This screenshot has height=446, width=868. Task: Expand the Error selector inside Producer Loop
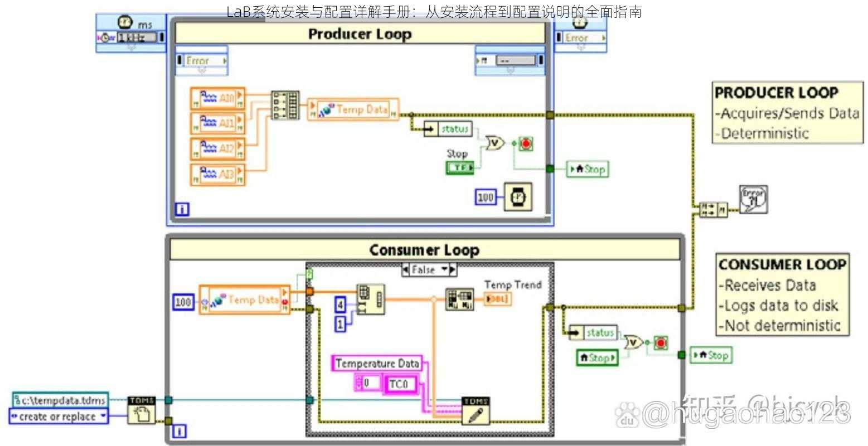[202, 60]
